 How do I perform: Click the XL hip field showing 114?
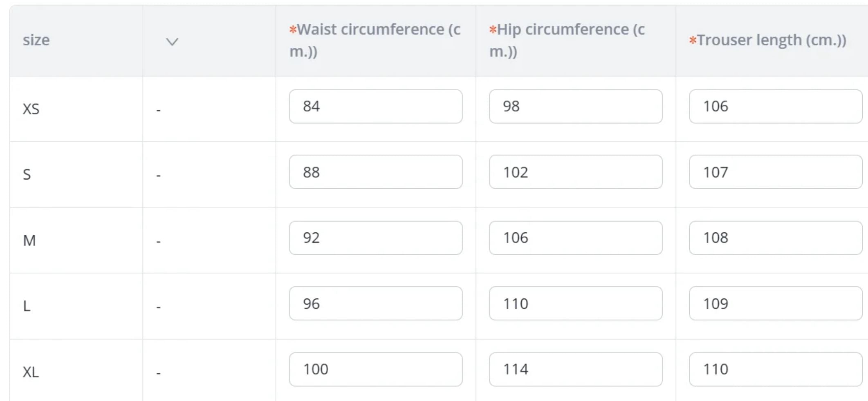tap(575, 370)
